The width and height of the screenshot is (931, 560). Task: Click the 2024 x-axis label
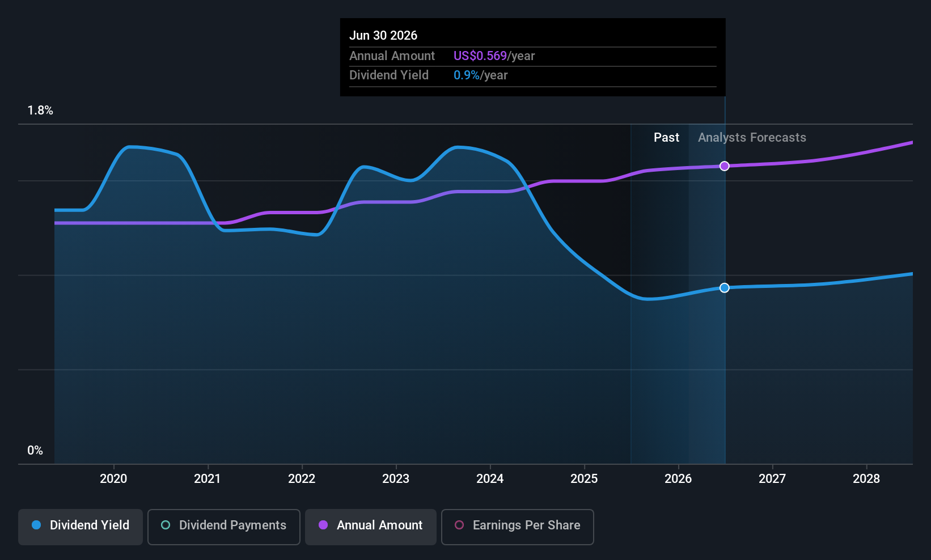click(x=490, y=478)
